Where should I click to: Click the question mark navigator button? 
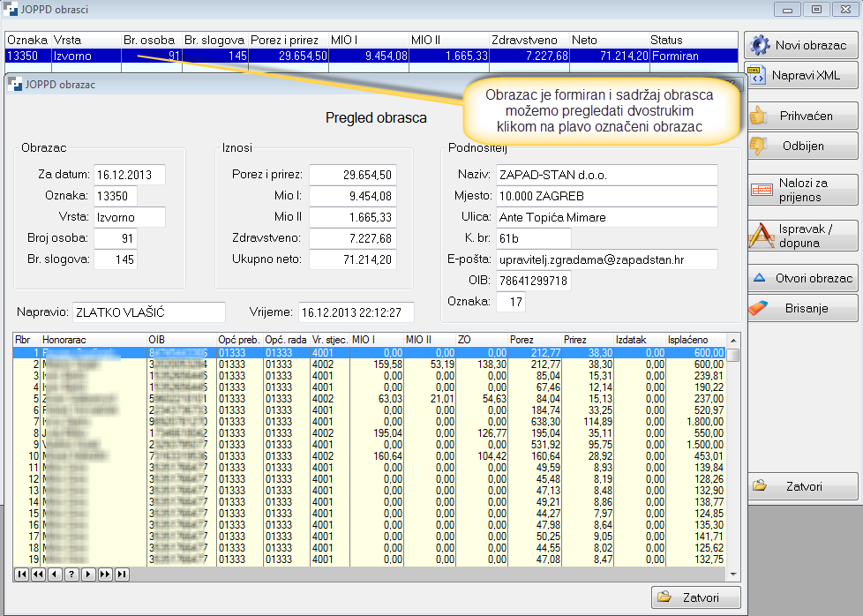[x=71, y=575]
